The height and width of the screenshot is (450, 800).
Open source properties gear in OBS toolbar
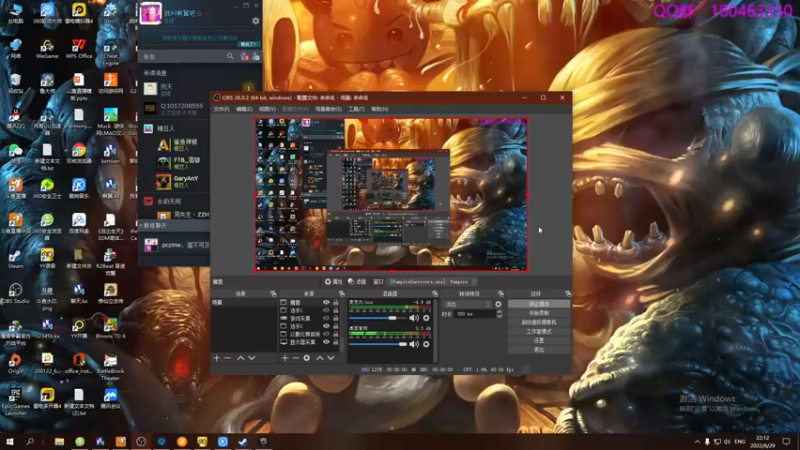point(333,282)
